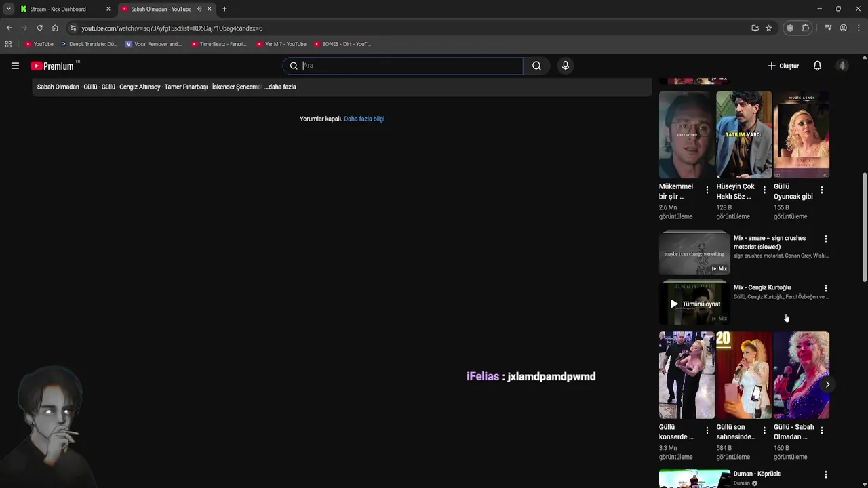This screenshot has width=868, height=488.
Task: Click the site info icon in address bar
Action: click(x=73, y=28)
